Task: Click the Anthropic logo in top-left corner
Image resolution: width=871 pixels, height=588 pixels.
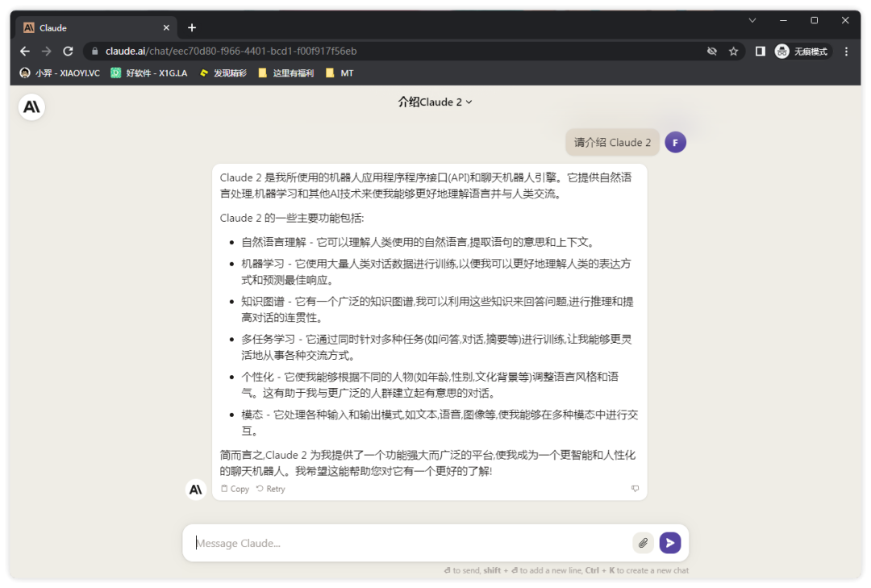Action: click(31, 106)
